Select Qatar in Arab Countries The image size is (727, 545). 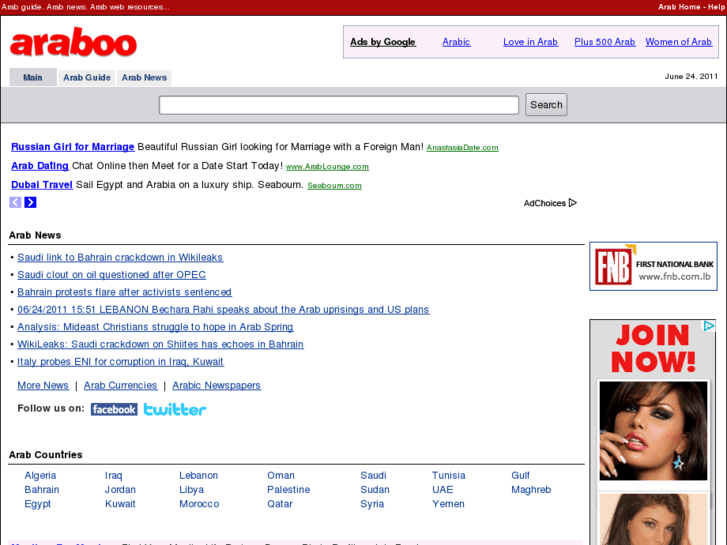tap(280, 504)
